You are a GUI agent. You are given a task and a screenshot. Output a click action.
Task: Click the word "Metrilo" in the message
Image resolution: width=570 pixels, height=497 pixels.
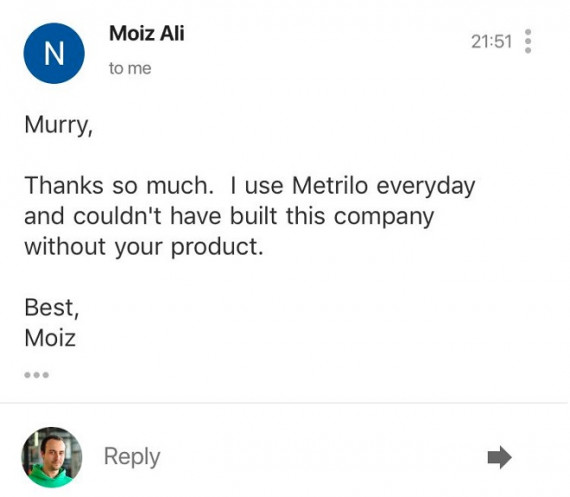pyautogui.click(x=330, y=185)
